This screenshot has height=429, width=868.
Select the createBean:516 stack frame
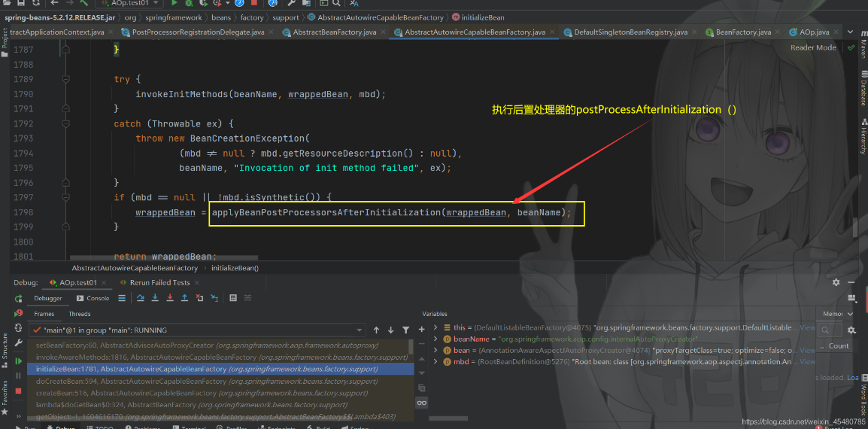[x=220, y=392]
